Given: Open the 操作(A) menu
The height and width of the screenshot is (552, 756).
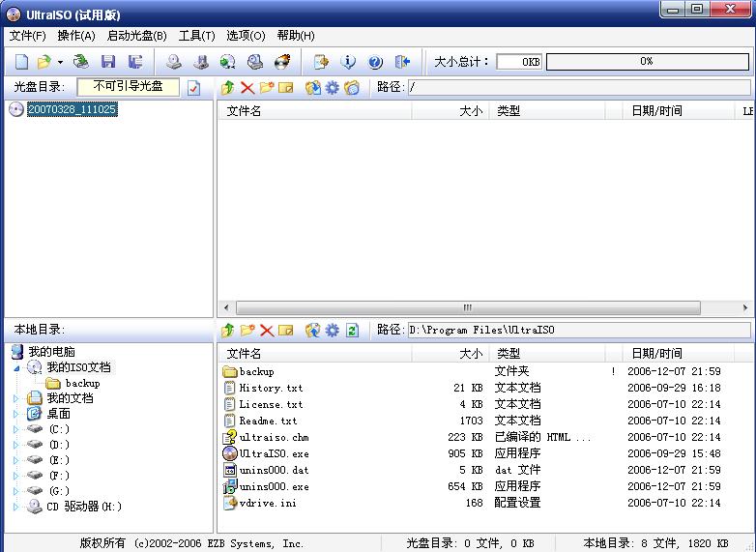Looking at the screenshot, I should [x=76, y=36].
